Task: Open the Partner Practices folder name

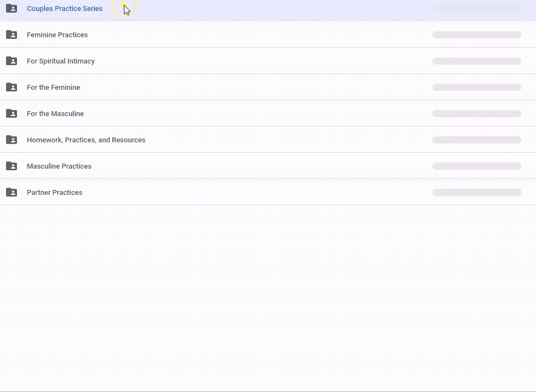Action: [x=54, y=193]
